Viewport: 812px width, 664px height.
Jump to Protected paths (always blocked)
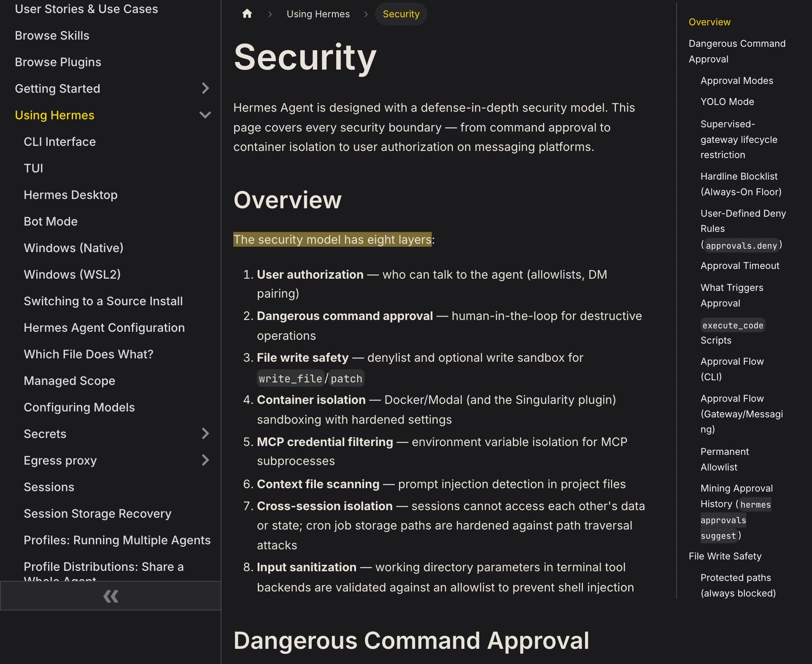pos(738,585)
